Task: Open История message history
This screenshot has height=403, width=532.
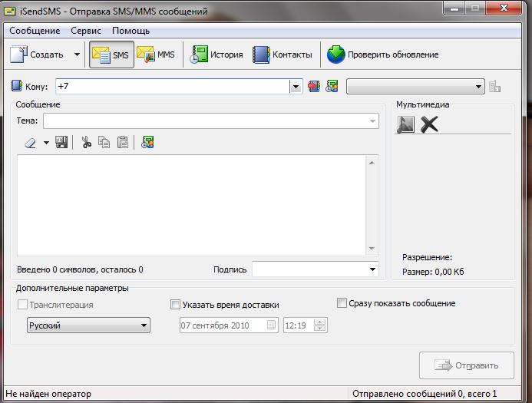Action: pyautogui.click(x=216, y=55)
